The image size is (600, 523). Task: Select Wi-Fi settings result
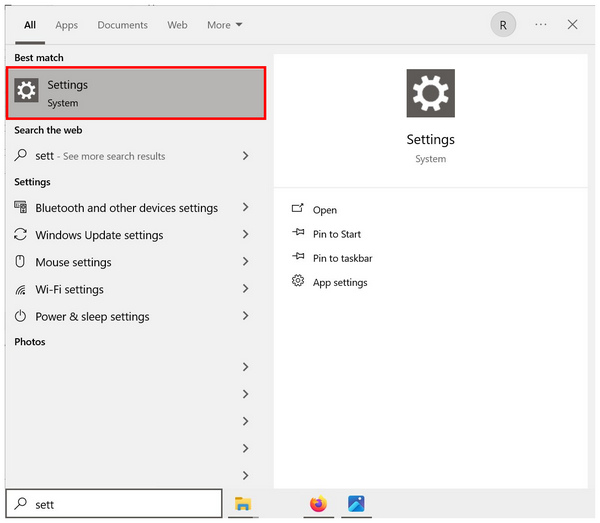pyautogui.click(x=70, y=290)
